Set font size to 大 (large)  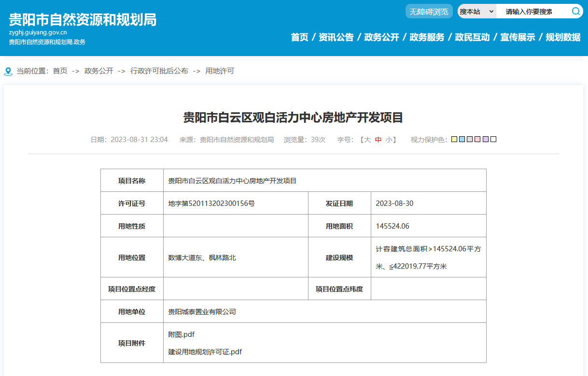(367, 140)
